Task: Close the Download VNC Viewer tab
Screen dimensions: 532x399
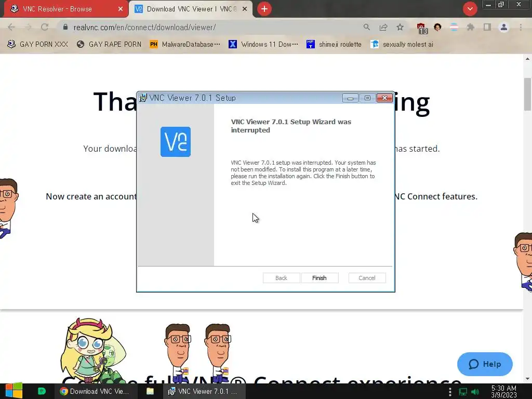Action: [245, 9]
